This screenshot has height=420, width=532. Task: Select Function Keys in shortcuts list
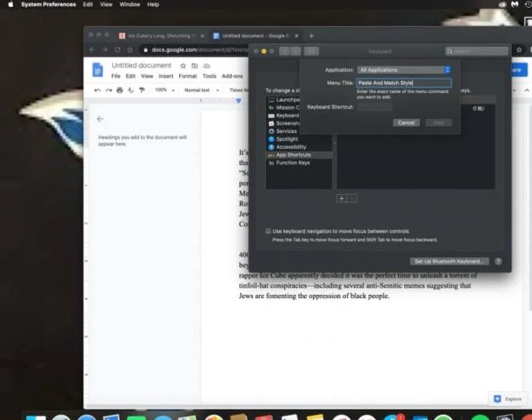click(x=289, y=163)
